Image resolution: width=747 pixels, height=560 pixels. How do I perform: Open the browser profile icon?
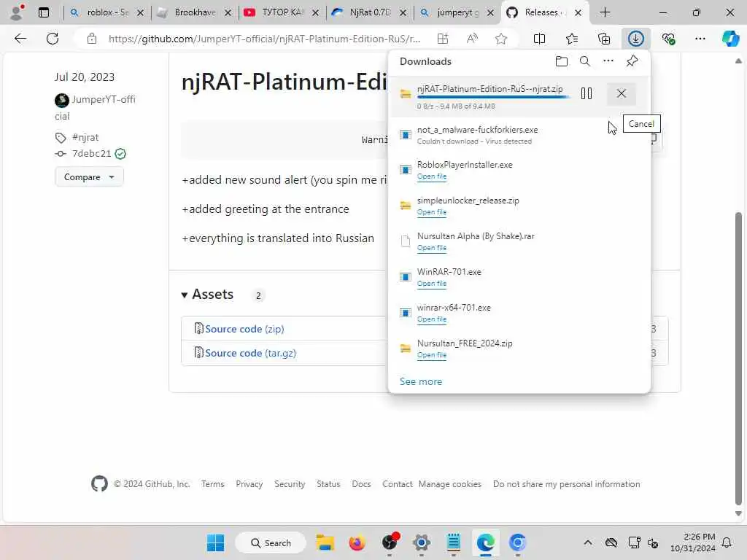pyautogui.click(x=17, y=12)
